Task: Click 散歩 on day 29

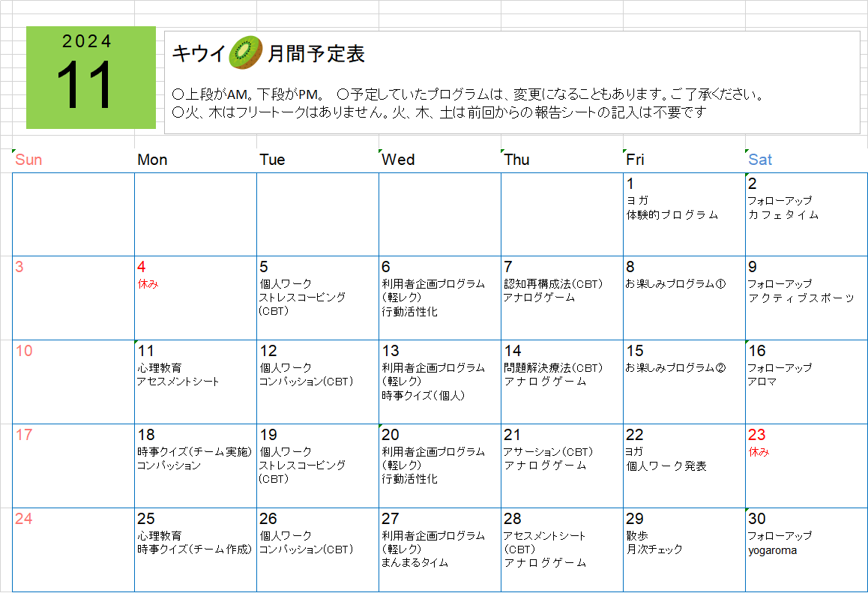Action: pos(637,536)
